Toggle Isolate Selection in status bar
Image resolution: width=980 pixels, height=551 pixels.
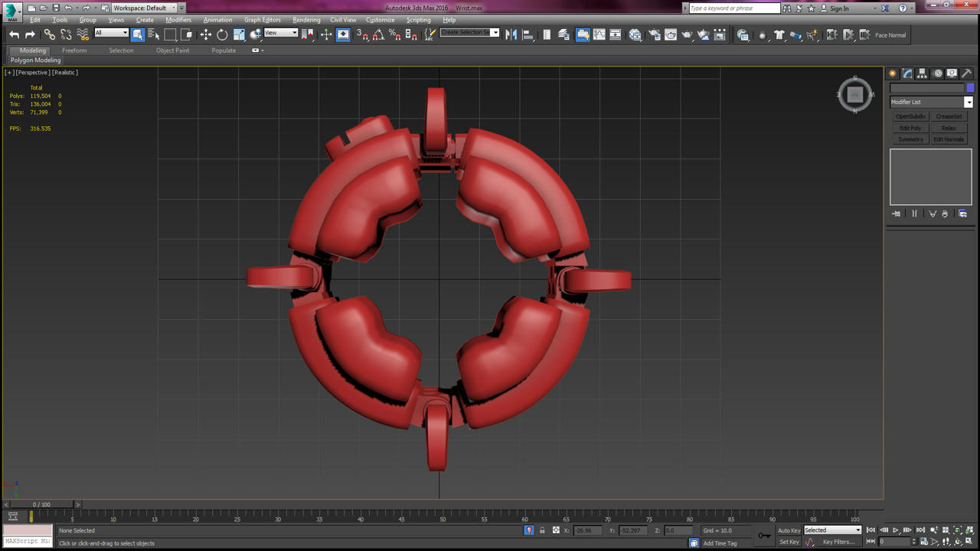529,530
